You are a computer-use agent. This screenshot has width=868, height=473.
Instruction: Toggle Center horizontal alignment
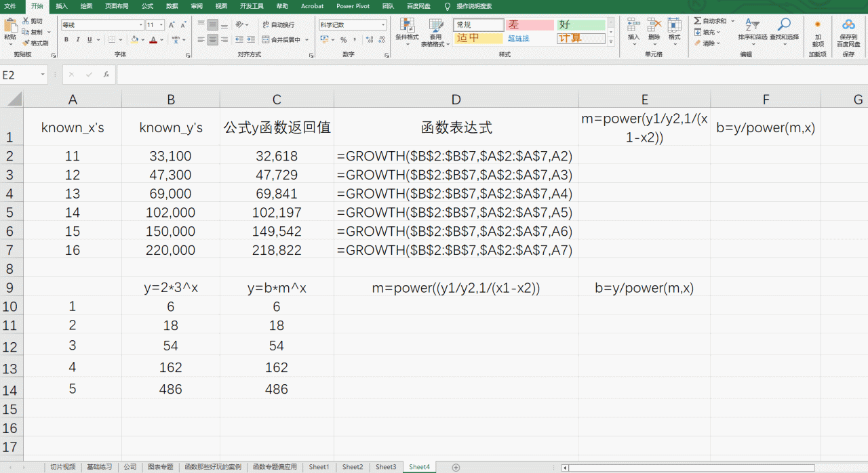pyautogui.click(x=213, y=40)
